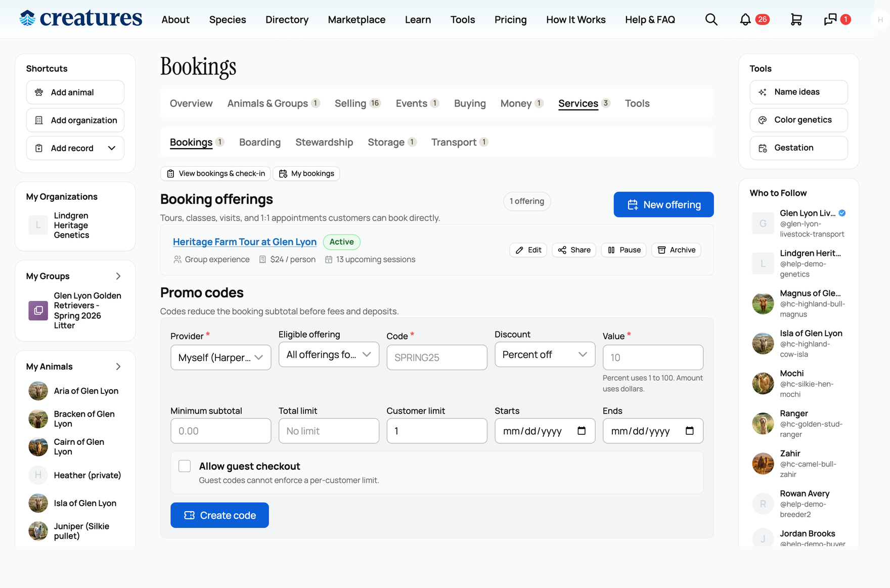Open Directory in top navigation

coord(287,20)
